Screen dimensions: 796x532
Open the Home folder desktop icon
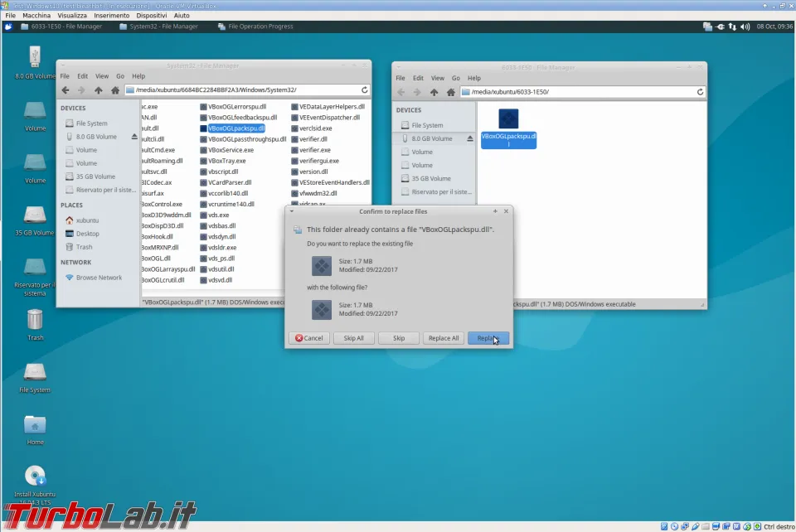35,425
